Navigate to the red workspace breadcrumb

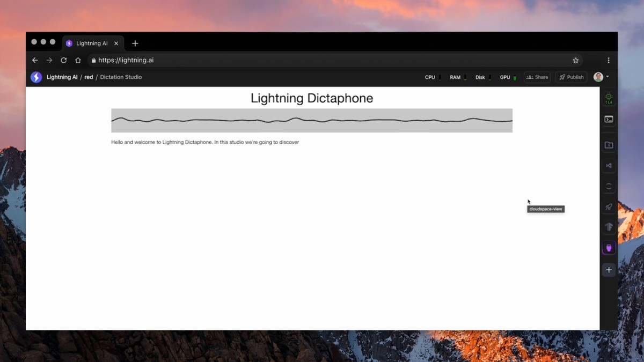(88, 77)
